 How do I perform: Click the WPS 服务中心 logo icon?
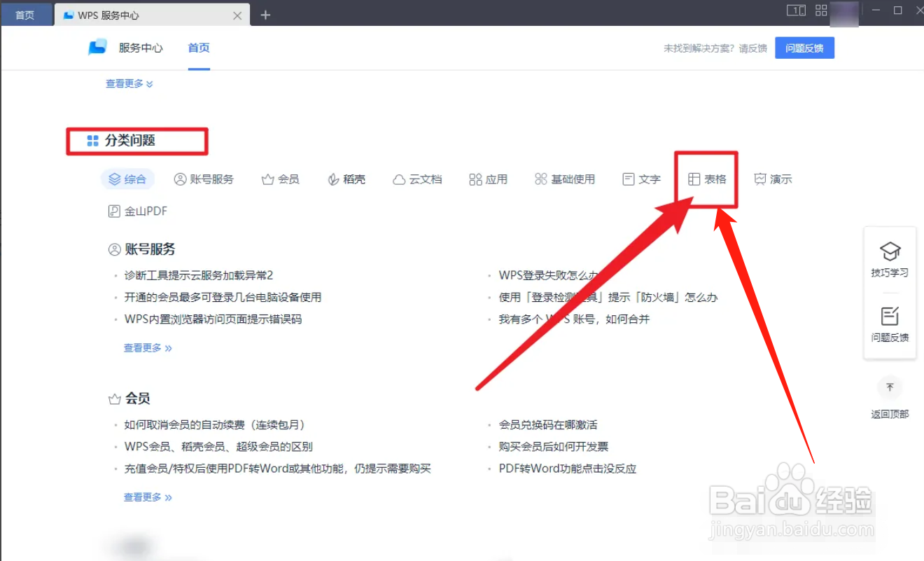[97, 48]
